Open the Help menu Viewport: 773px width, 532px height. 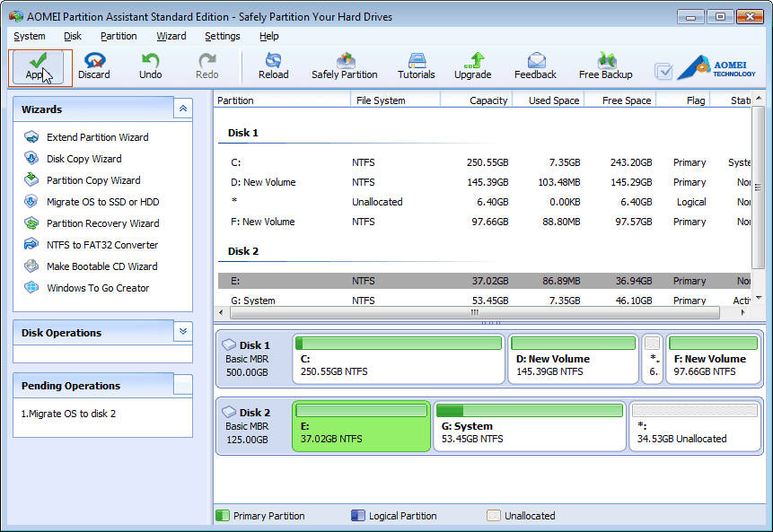click(268, 36)
